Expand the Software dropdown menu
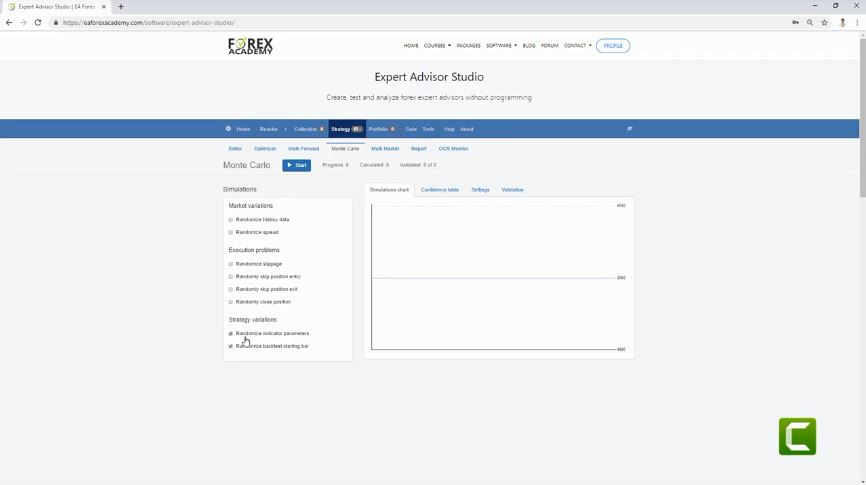 501,46
